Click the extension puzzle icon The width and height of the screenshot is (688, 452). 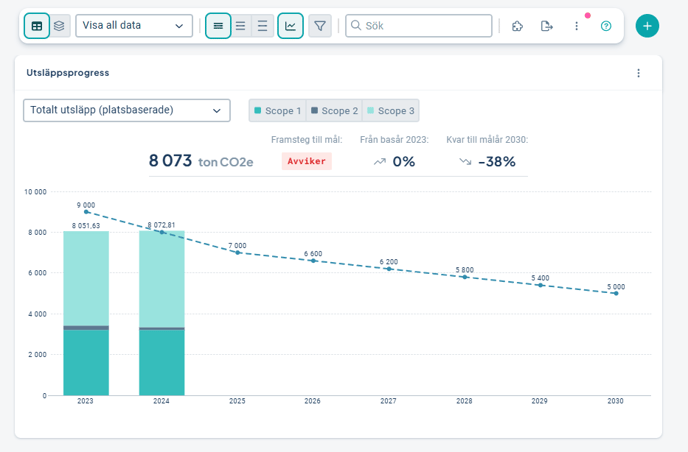click(x=517, y=26)
